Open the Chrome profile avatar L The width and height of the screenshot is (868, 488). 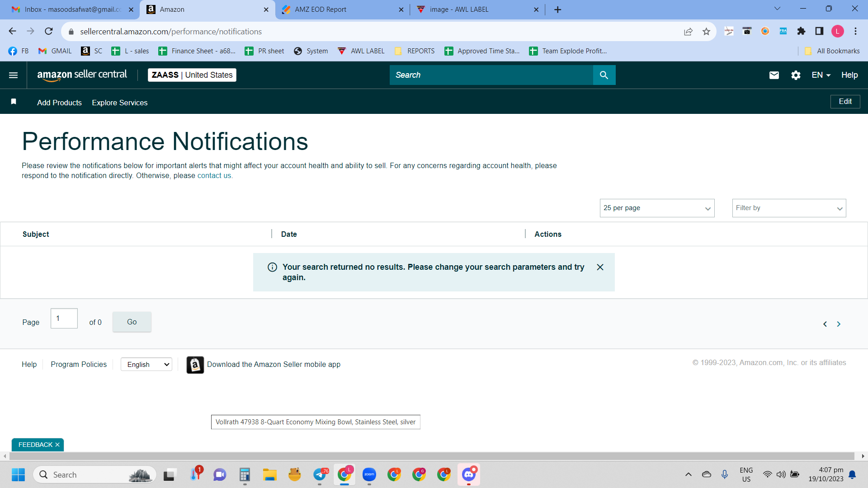(838, 31)
